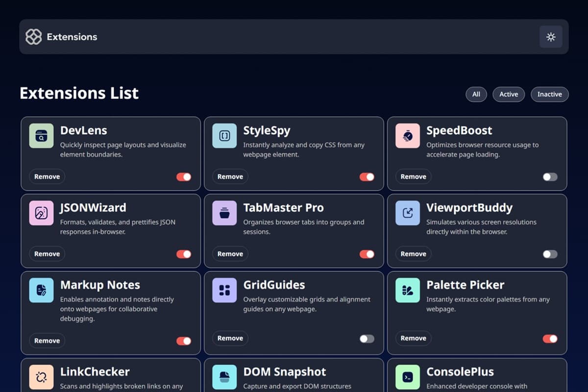The image size is (588, 392).
Task: Click 'Formats, validates, and prettifies JSON' description
Action: tap(118, 227)
